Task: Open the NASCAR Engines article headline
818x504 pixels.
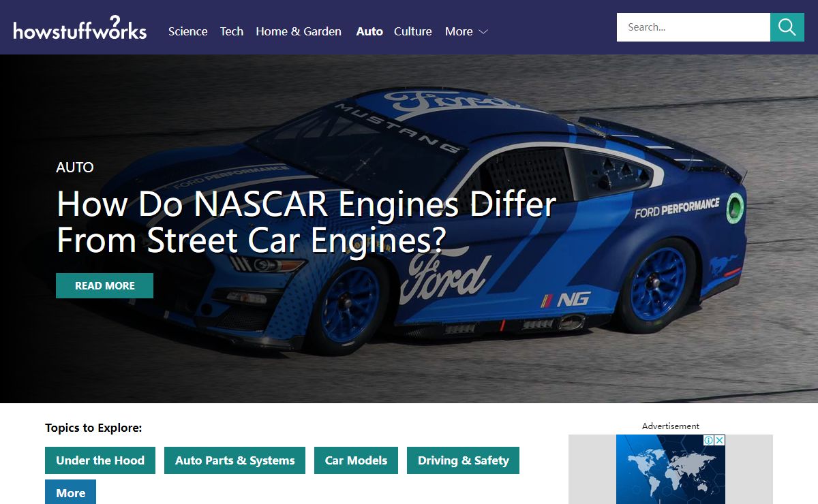Action: tap(306, 223)
